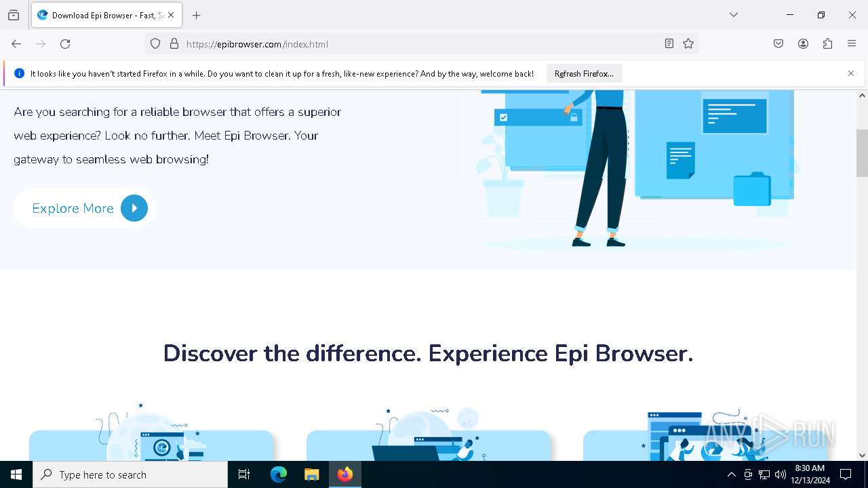Switch to Download Epi Browser tab
868x488 pixels.
(x=106, y=15)
